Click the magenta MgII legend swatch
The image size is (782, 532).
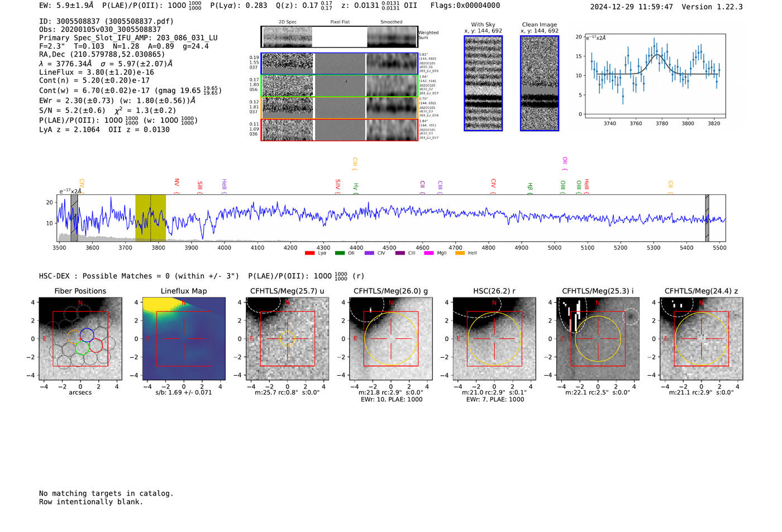point(429,253)
